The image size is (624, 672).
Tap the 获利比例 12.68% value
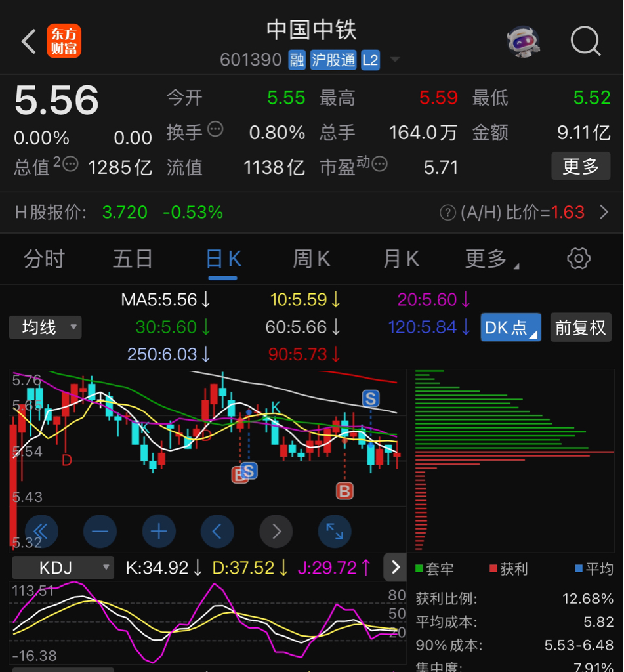tap(587, 598)
